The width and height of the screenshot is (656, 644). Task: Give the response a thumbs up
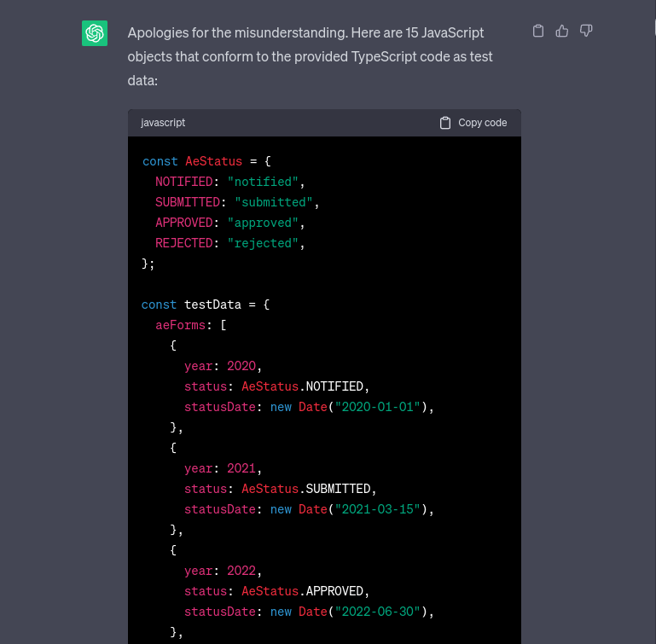click(x=562, y=31)
